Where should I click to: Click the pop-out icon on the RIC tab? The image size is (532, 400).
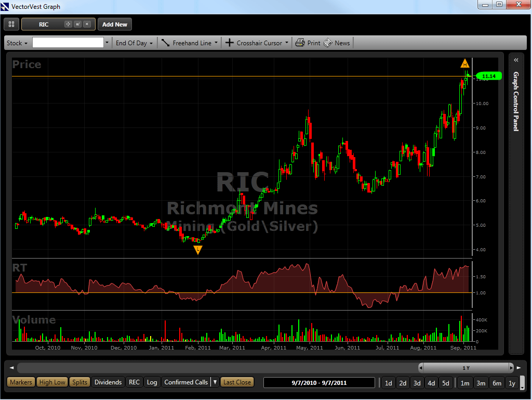[77, 24]
